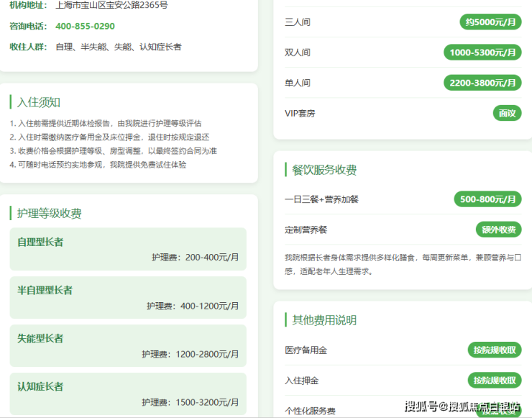This screenshot has width=532, height=418.
Task: Click the 护理等级收费 section heading
Action: click(x=49, y=213)
